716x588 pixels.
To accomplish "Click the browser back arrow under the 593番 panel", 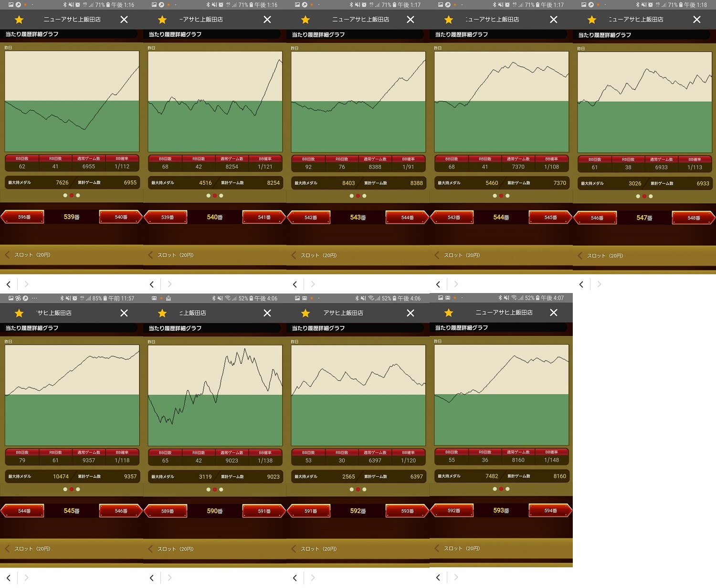I will (x=438, y=578).
